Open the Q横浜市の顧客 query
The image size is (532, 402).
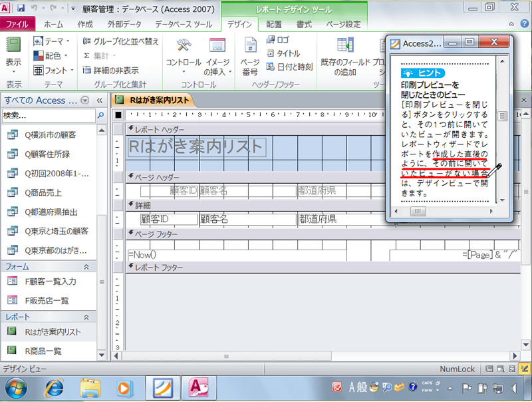click(51, 135)
